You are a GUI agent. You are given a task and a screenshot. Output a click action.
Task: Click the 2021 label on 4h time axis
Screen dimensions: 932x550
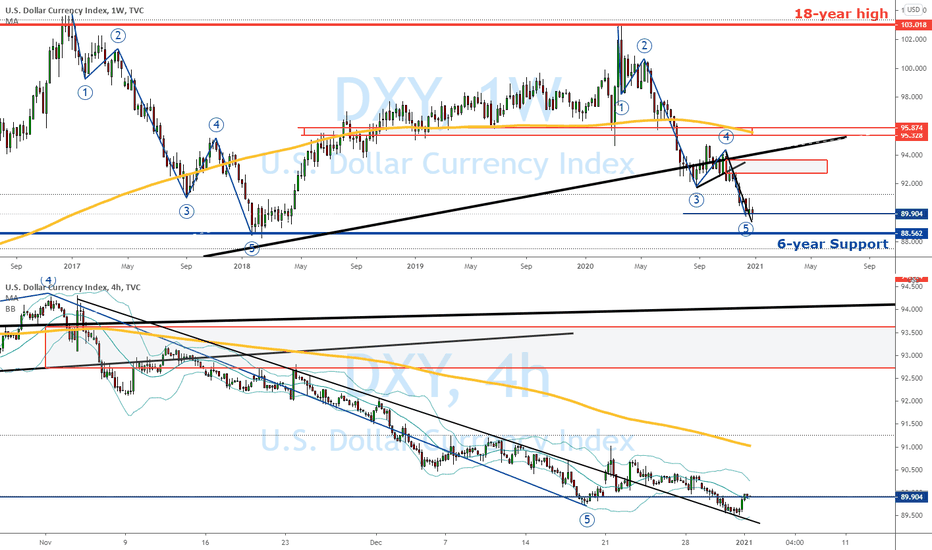tap(745, 542)
